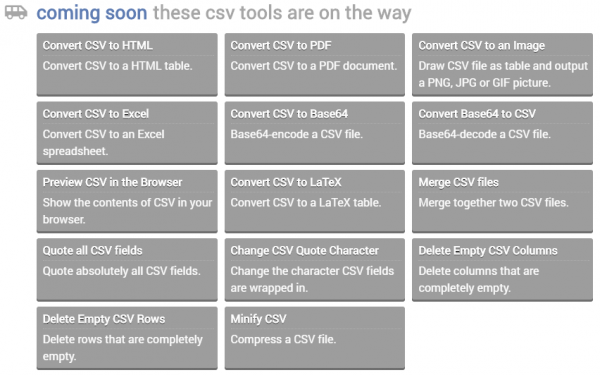Screen dimensions: 600x375
Task: Open Preview CSV in the Browser
Action: [127, 201]
